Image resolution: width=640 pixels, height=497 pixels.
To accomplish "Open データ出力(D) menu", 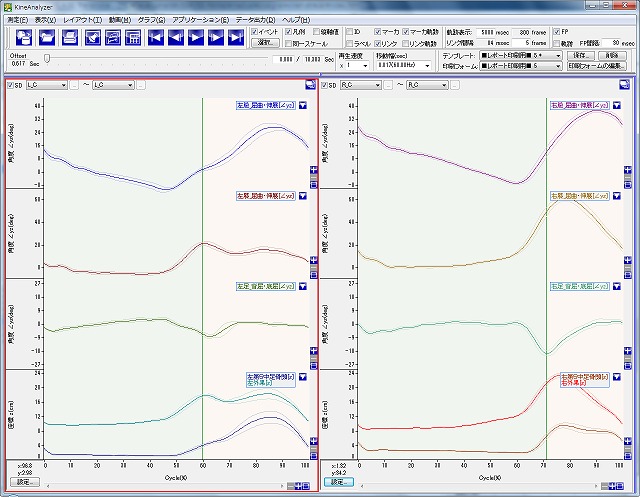I will [256, 20].
